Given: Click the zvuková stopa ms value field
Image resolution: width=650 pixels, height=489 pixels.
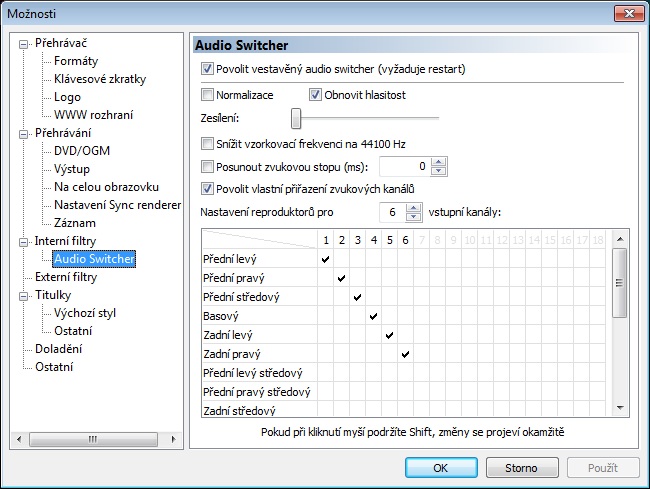Looking at the screenshot, I should [405, 167].
